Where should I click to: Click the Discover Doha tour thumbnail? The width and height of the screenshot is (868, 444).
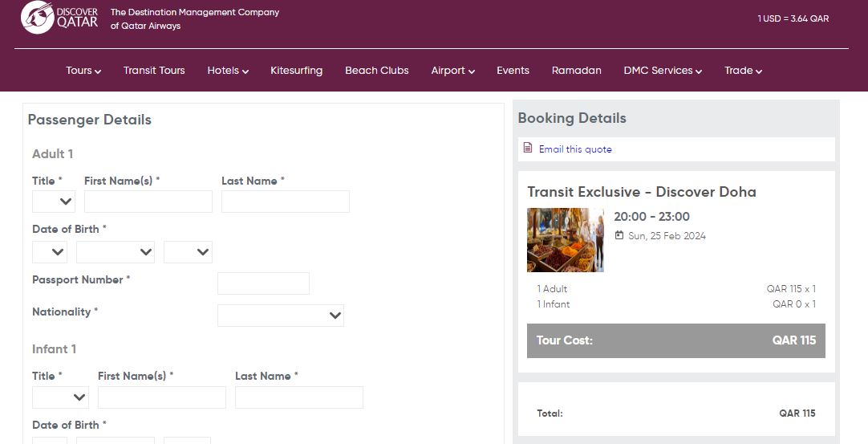tap(566, 240)
